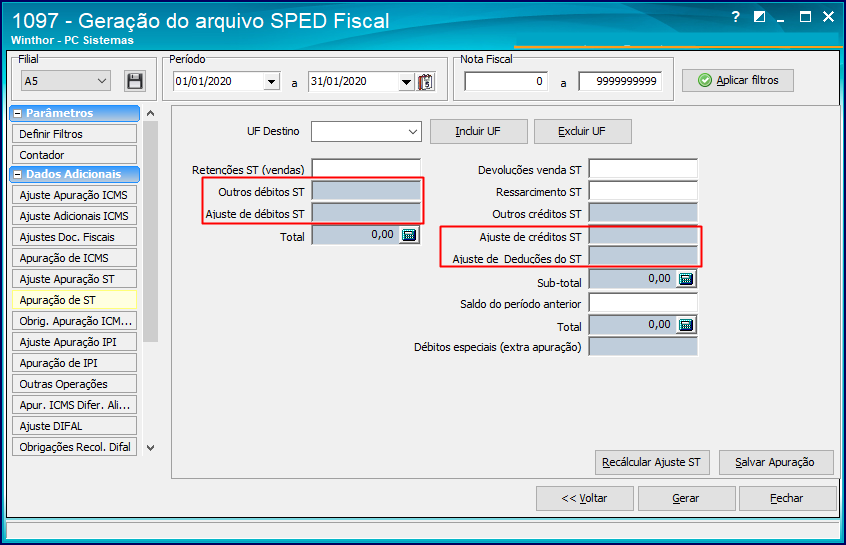Open the period calendar clipboard icon
This screenshot has height=545, width=846.
426,81
